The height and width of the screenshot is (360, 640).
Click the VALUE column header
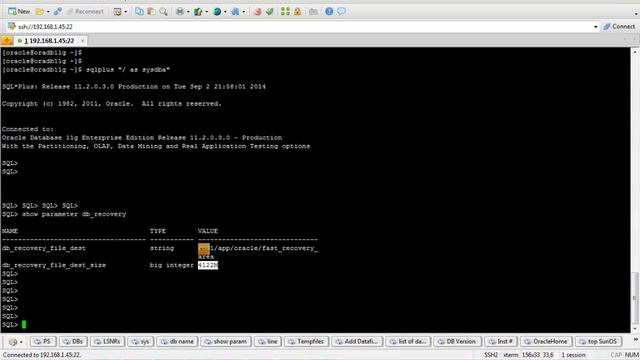coord(208,231)
